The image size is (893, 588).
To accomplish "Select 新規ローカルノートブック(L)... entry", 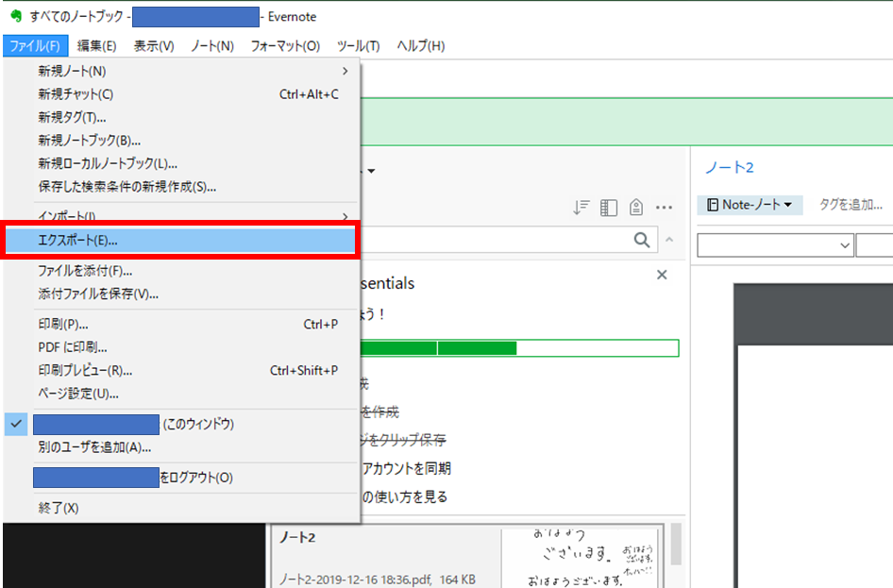I will 181,164.
